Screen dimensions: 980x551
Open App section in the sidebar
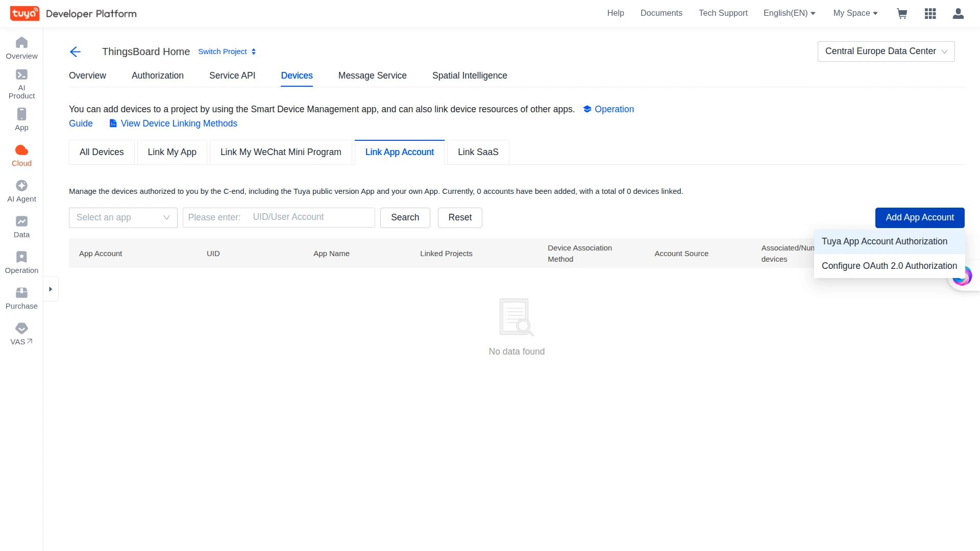click(x=21, y=120)
